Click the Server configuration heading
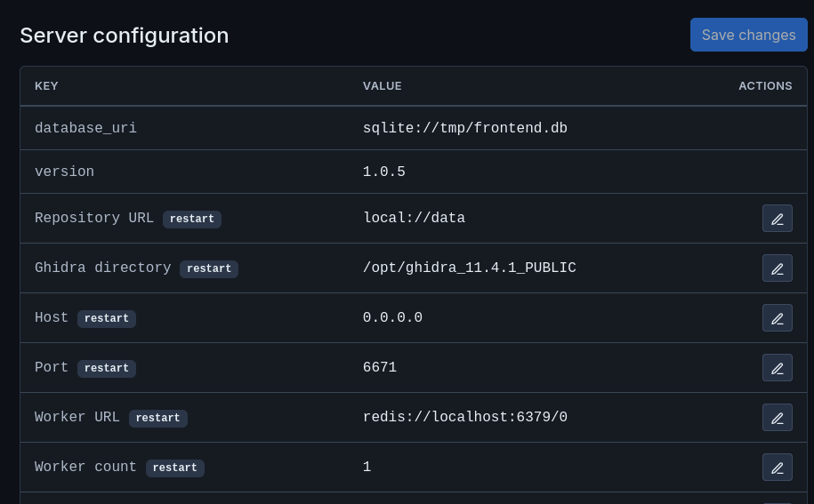Viewport: 814px width, 504px height. [124, 36]
